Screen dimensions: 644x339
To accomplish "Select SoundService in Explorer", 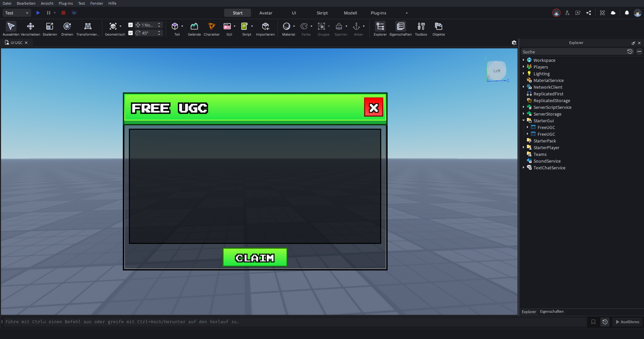I will point(547,161).
